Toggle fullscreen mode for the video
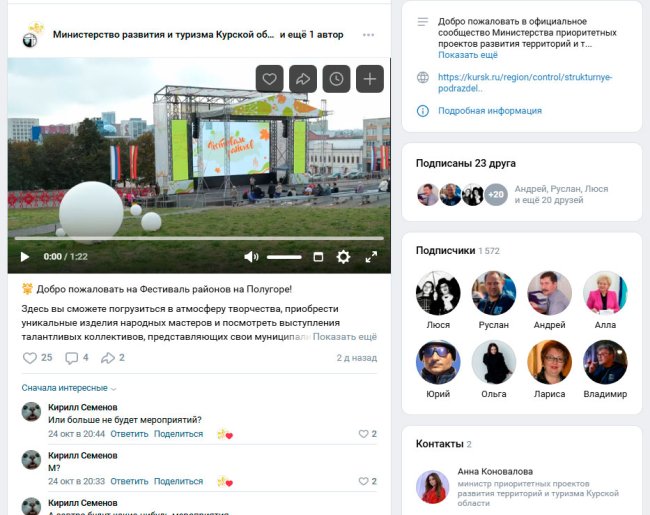The width and height of the screenshot is (650, 515). pos(371,257)
